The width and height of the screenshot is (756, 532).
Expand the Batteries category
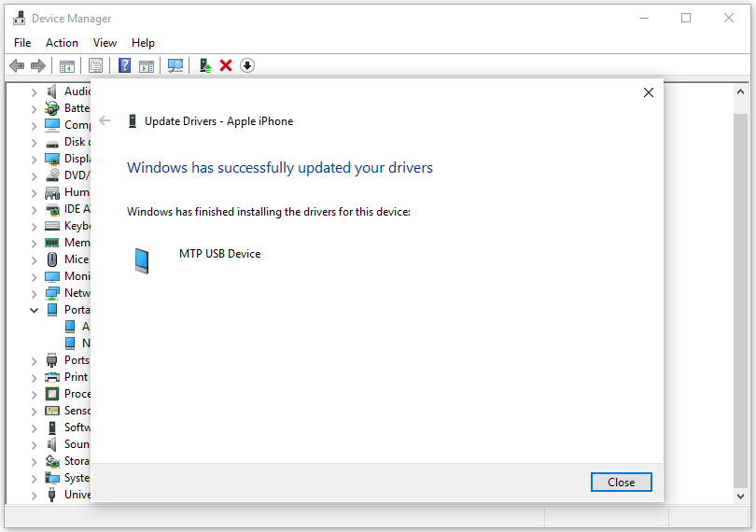point(34,109)
